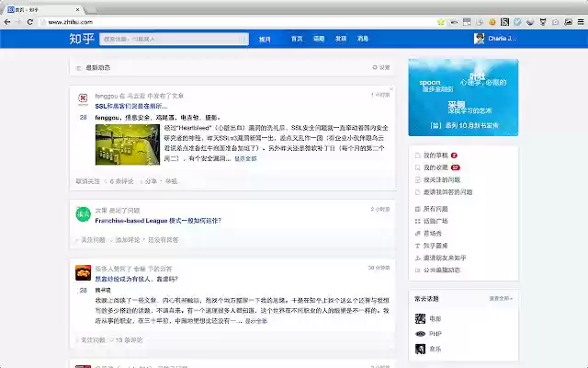Viewport: 588px width, 368px height.
Task: Open the Chrome hamburger menu
Action: click(581, 22)
